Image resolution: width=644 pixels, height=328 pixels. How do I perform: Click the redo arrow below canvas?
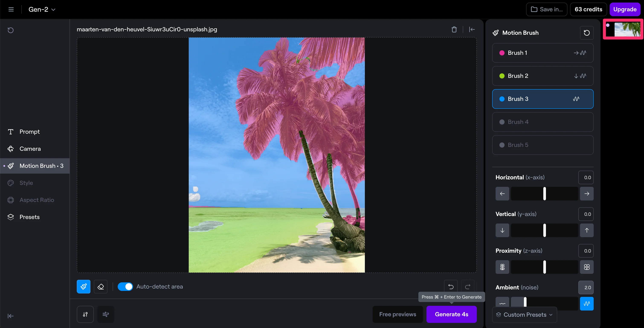point(467,286)
